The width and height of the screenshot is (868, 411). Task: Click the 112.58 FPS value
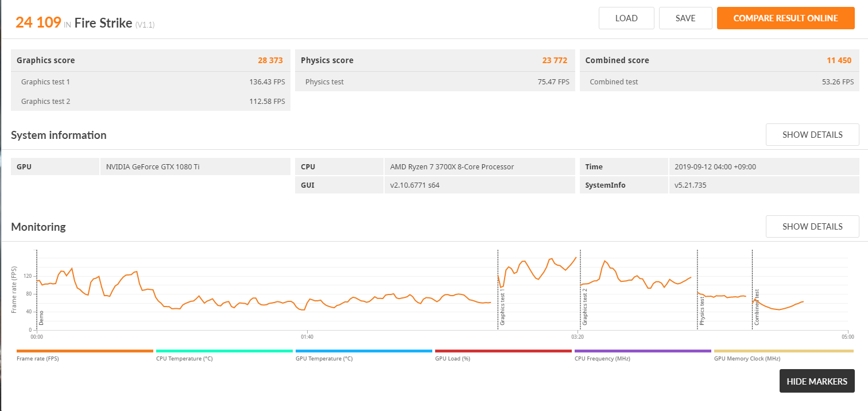tap(267, 101)
